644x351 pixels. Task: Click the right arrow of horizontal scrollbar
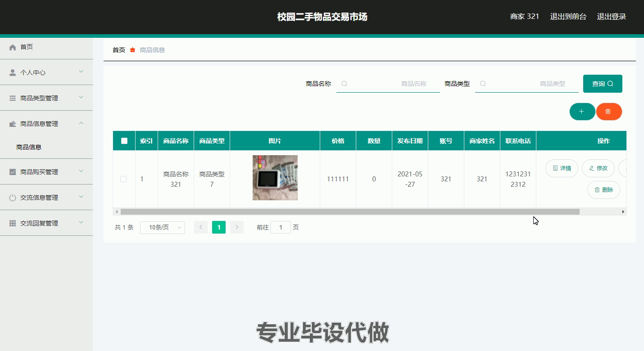point(623,211)
